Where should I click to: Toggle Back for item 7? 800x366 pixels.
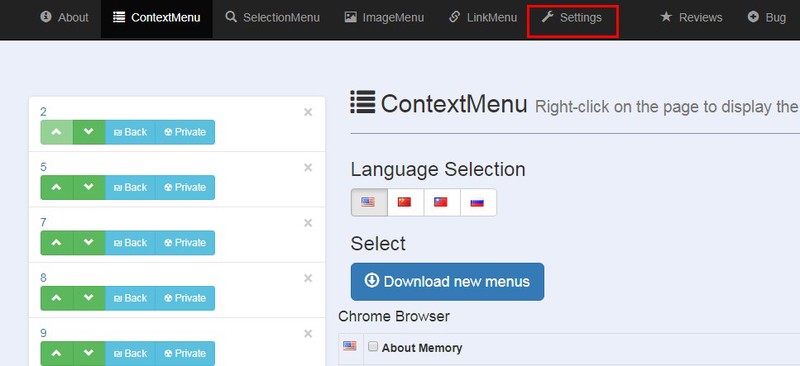130,243
